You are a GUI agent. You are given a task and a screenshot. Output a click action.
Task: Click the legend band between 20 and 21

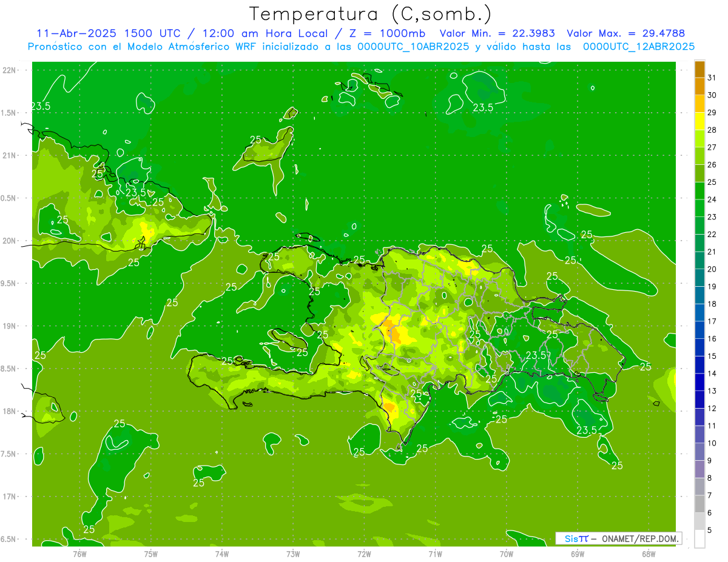tap(699, 261)
